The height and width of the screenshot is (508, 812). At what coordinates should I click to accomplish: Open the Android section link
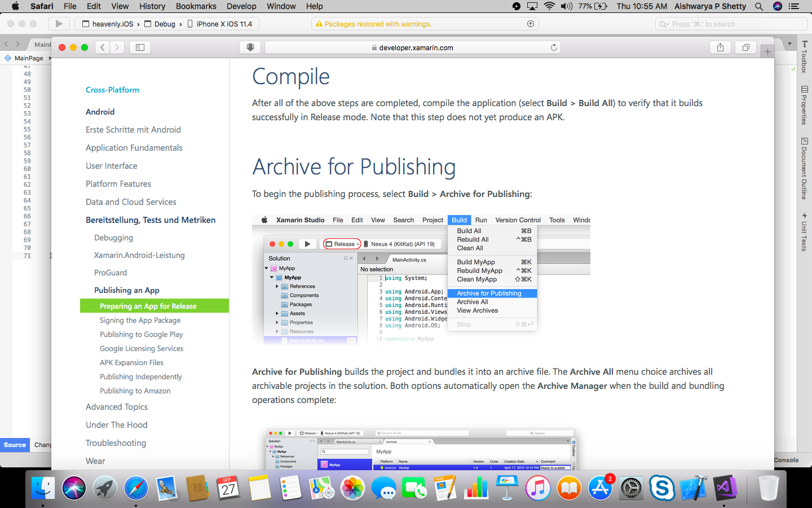100,112
